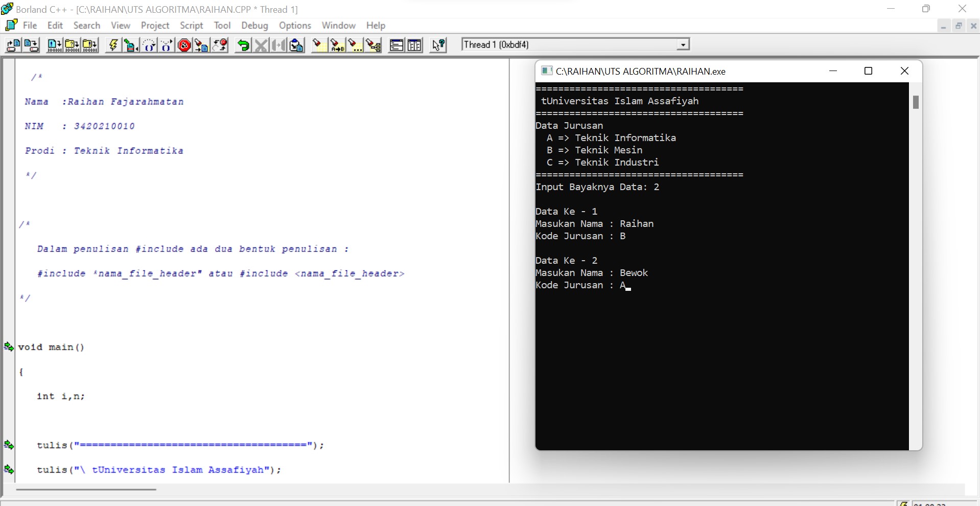Click the Find execution point icon

(x=202, y=45)
